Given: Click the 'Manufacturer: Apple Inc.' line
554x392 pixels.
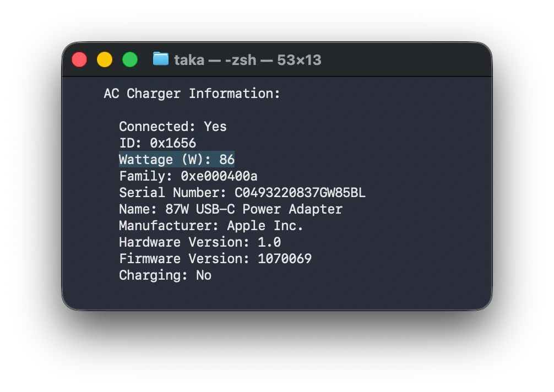Looking at the screenshot, I should [x=211, y=226].
